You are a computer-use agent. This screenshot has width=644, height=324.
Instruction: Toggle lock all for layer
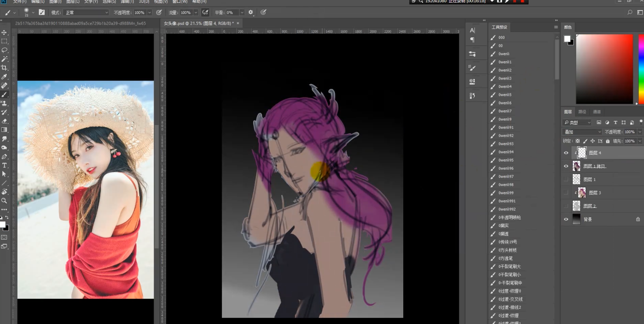click(608, 141)
